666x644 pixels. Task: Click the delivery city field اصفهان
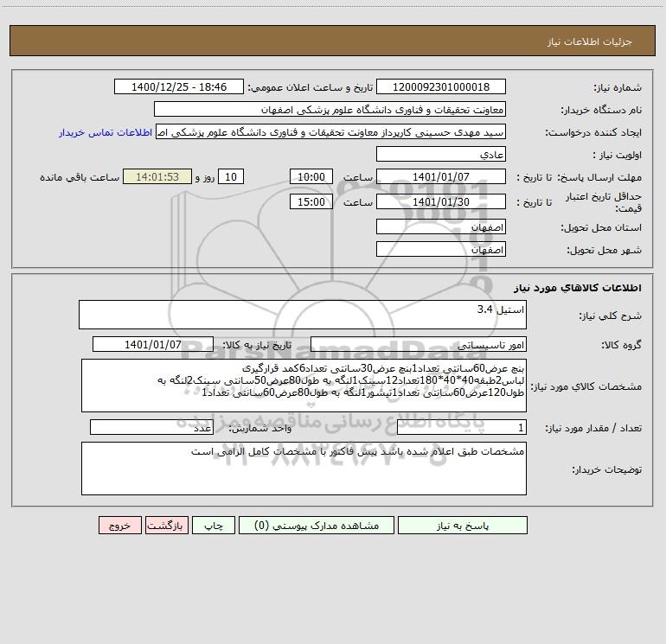441,249
